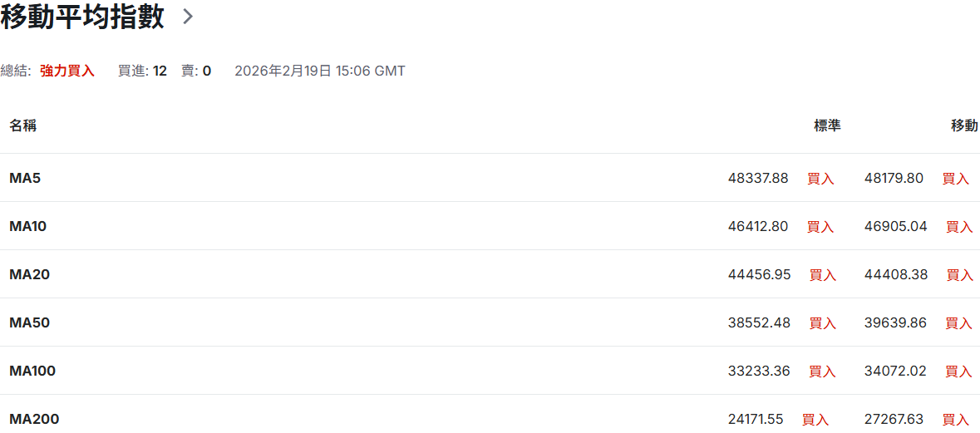Screen dimensions: 980x433
Task: Click the 強力買入 summary label
Action: [x=67, y=71]
